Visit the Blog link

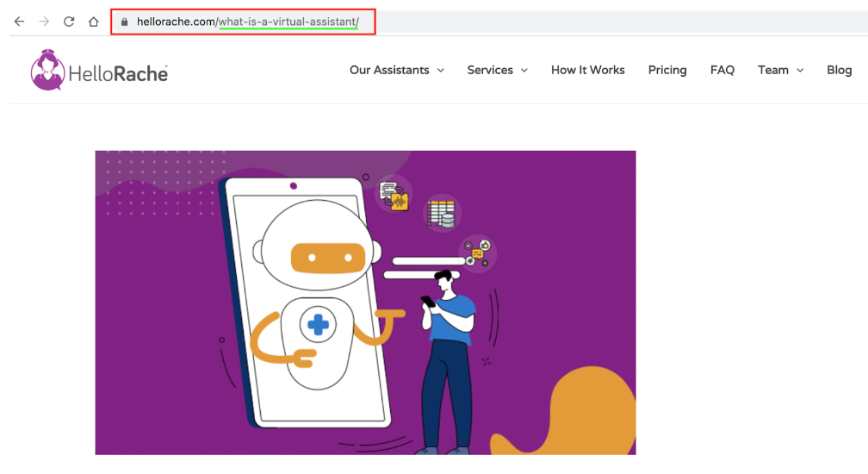(x=840, y=71)
